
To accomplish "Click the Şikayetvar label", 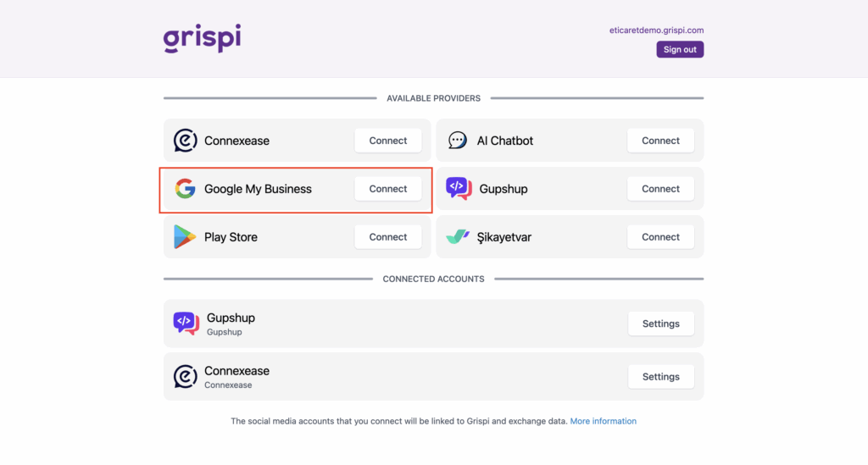I will [504, 236].
